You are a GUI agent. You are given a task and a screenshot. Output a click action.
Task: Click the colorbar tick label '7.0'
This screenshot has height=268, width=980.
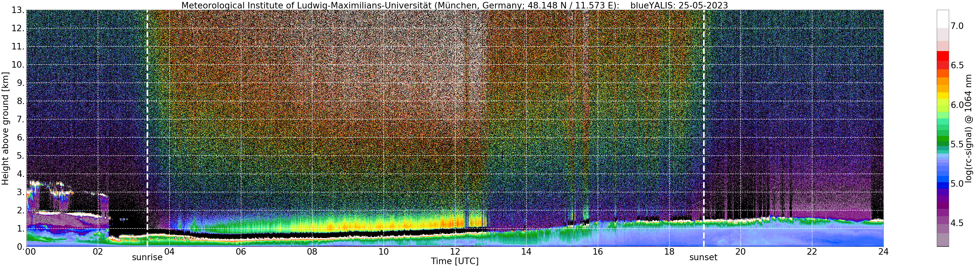tap(957, 26)
